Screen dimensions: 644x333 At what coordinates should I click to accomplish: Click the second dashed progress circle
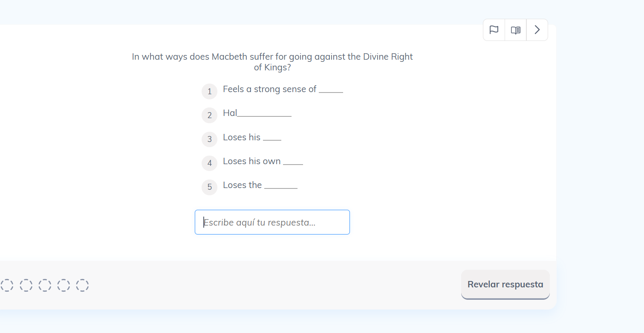26,285
